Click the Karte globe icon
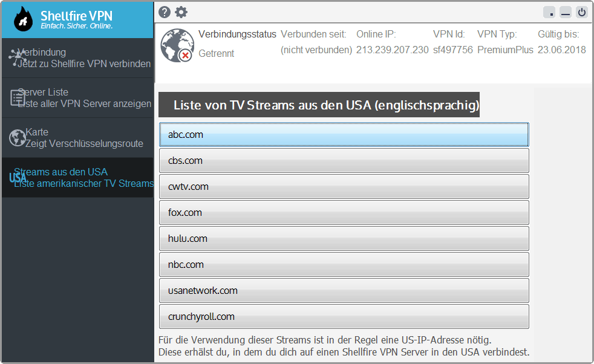Image resolution: width=594 pixels, height=364 pixels. coord(18,137)
